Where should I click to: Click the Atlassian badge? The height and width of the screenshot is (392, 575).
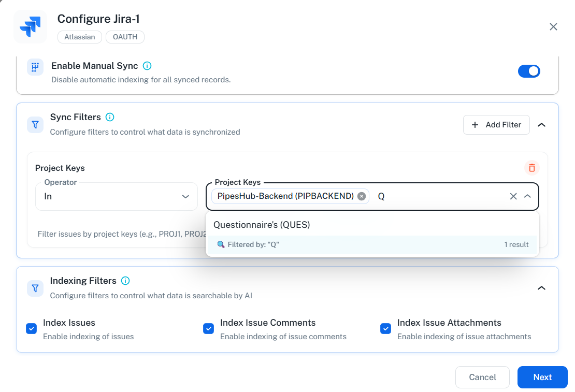[x=79, y=37]
